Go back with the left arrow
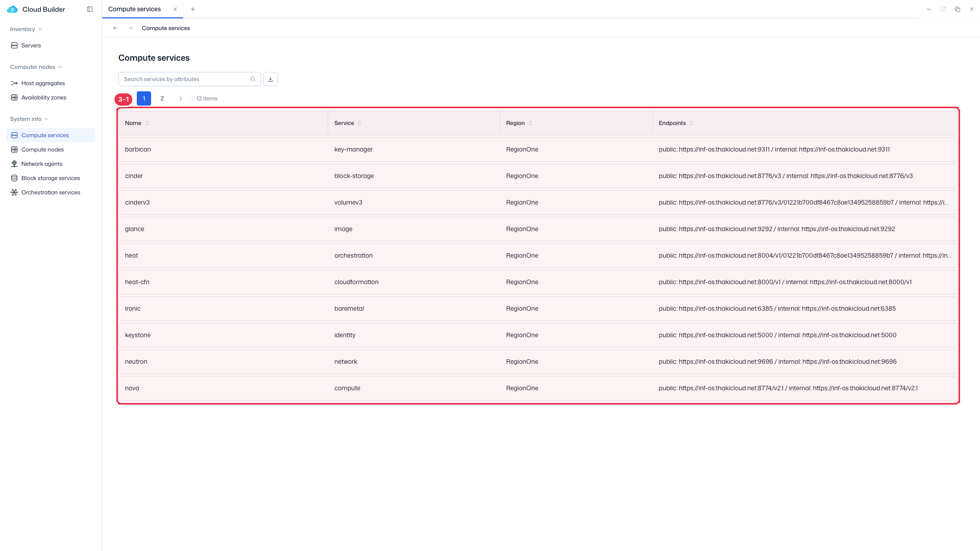Viewport: 980px width, 551px height. tap(115, 28)
